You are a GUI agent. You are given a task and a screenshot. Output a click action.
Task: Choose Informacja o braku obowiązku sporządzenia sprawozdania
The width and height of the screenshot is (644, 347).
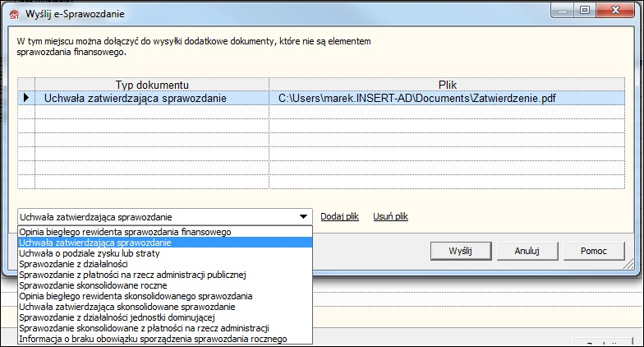[x=165, y=339]
